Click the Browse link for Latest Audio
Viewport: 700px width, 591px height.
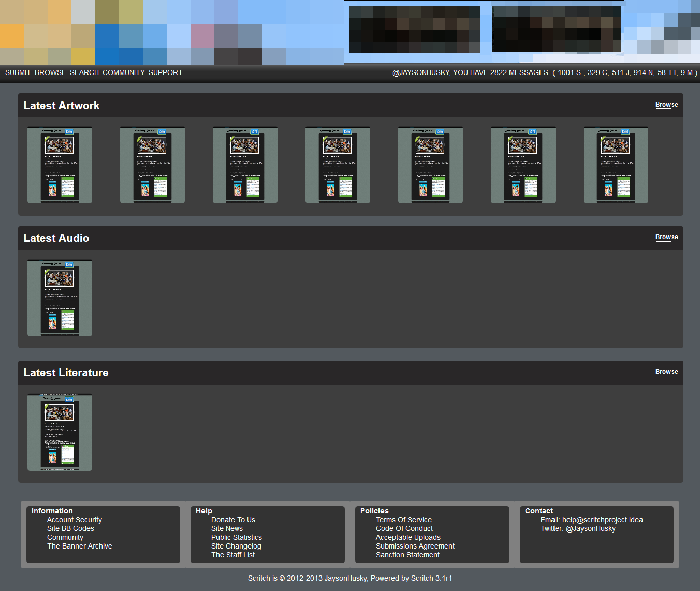(666, 237)
